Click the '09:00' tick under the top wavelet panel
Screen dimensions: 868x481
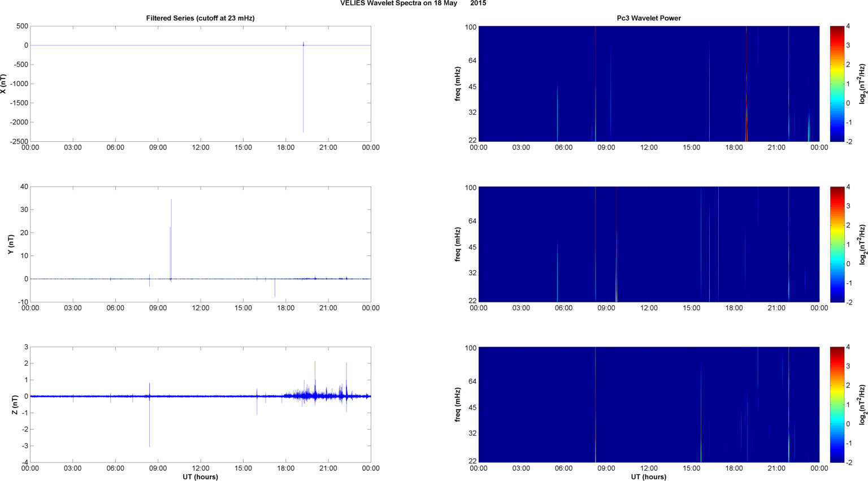[x=606, y=148]
